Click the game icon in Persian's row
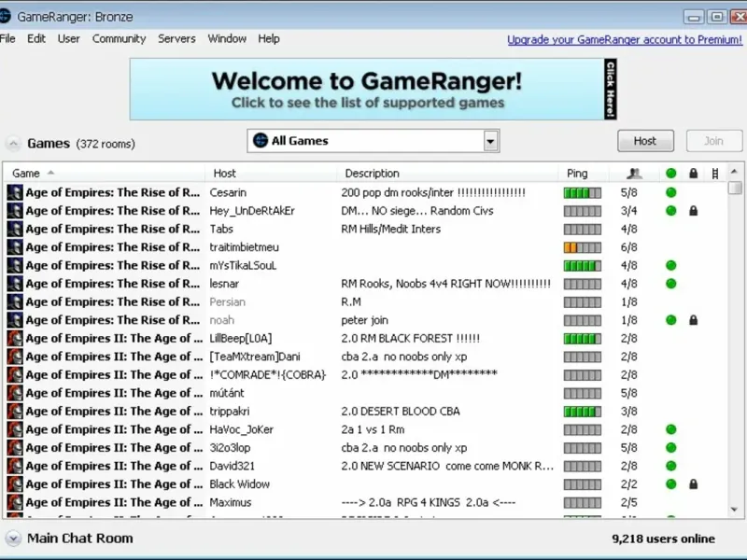Image resolution: width=747 pixels, height=560 pixels. point(15,301)
